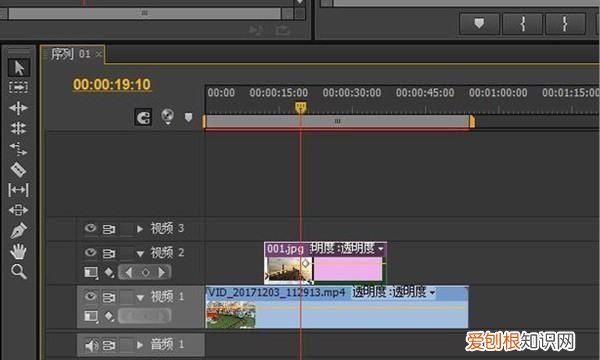This screenshot has height=360, width=600.
Task: Select the Pen tool
Action: (18, 230)
